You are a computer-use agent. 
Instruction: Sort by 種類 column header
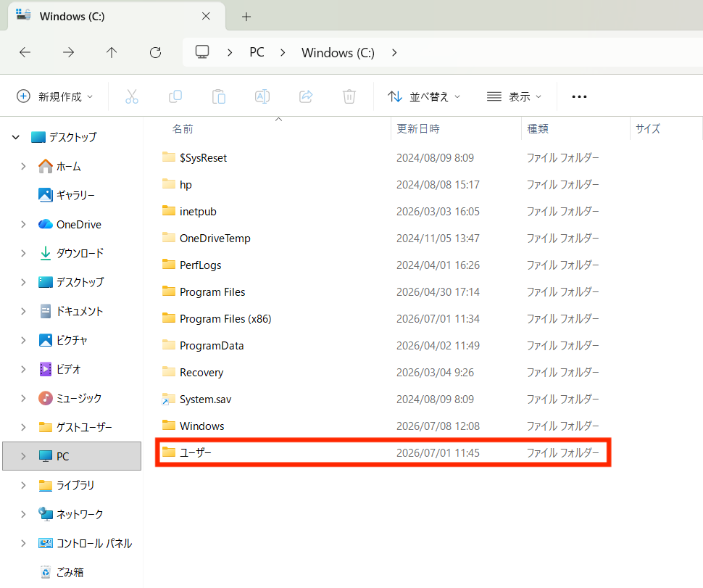[538, 129]
